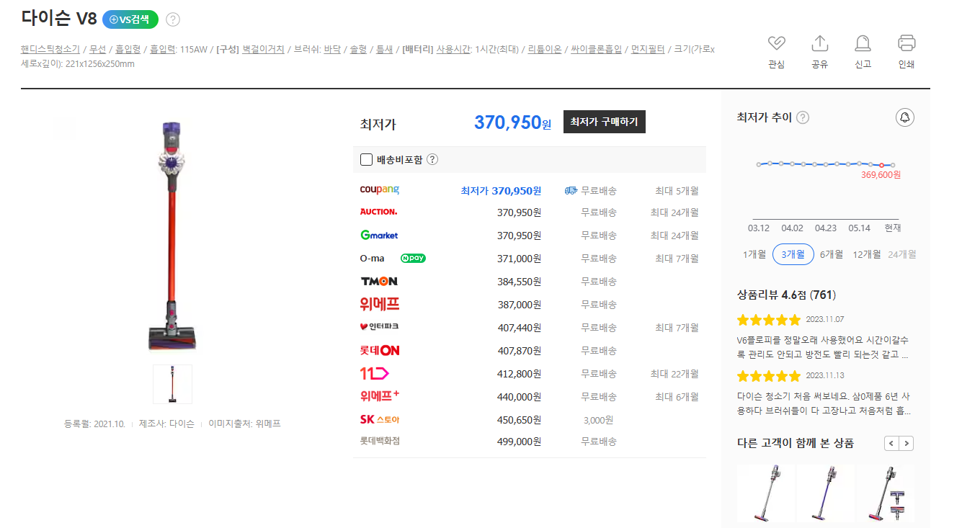Open the Auction seller logo
Viewport: 980px width, 528px height.
378,212
